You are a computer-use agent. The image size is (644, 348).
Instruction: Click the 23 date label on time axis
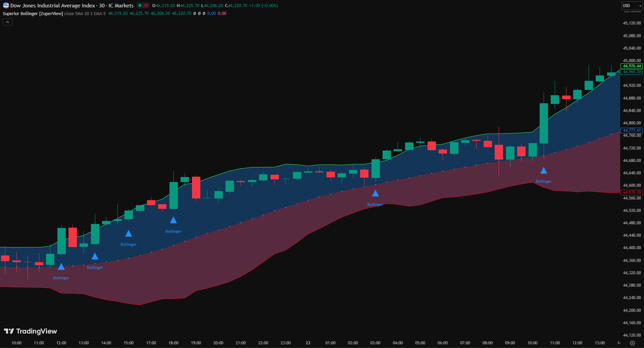click(x=308, y=343)
